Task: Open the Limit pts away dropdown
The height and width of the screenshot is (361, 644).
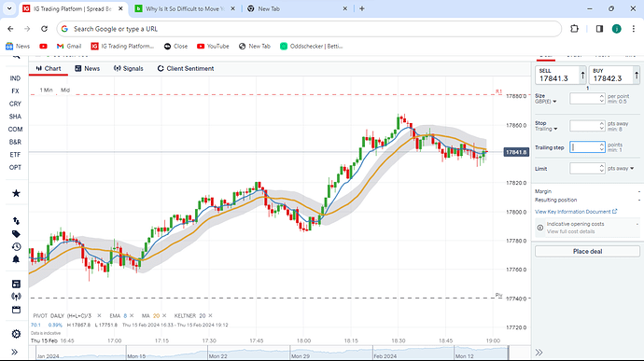Action: click(x=621, y=169)
